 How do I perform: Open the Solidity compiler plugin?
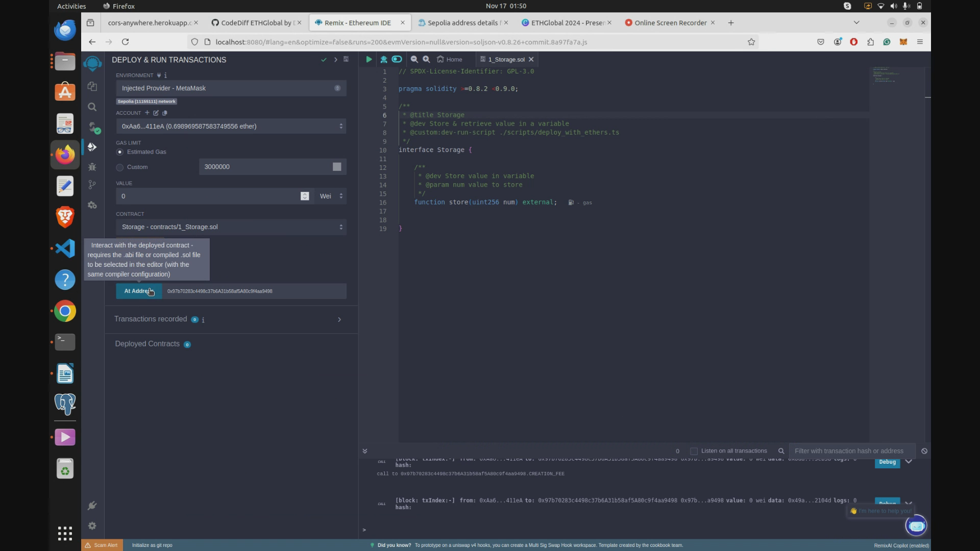(93, 127)
